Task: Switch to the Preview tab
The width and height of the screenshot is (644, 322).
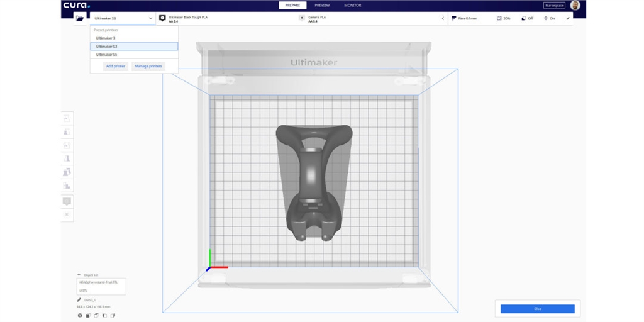Action: 322,5
